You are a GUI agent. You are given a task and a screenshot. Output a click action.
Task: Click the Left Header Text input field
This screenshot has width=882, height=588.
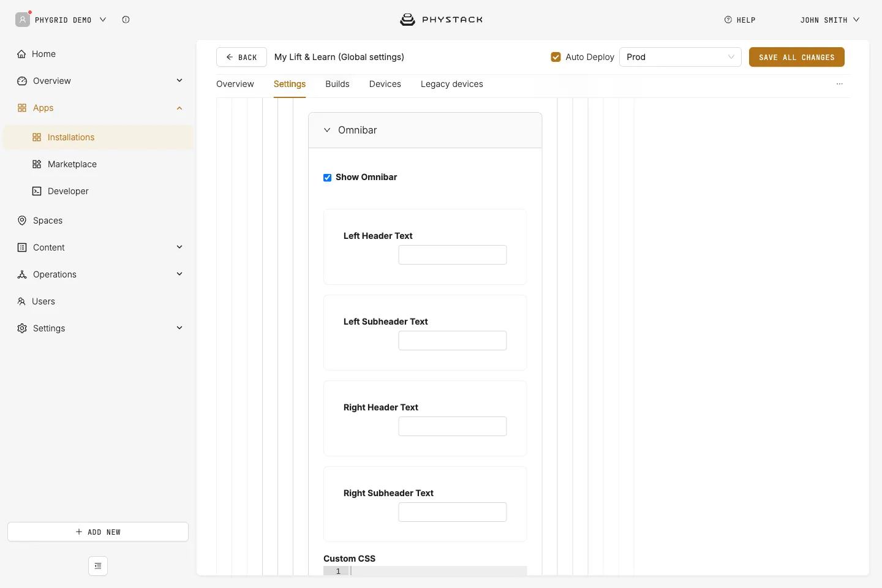(x=453, y=255)
